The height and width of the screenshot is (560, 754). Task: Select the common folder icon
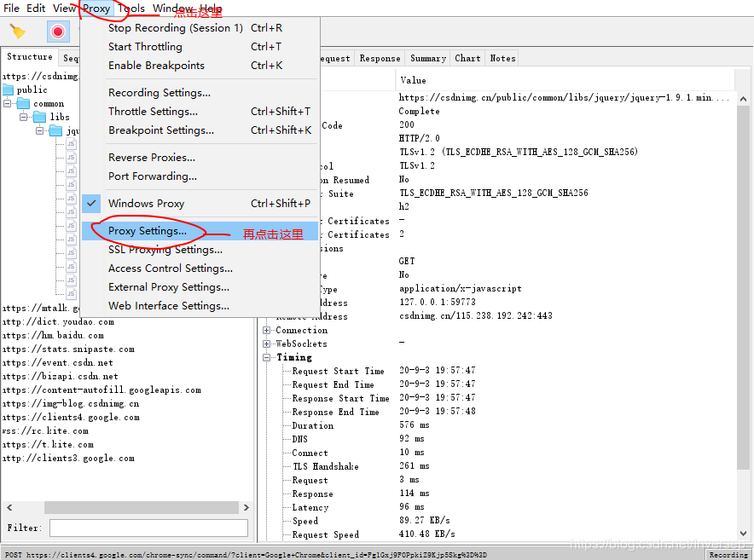(x=24, y=103)
